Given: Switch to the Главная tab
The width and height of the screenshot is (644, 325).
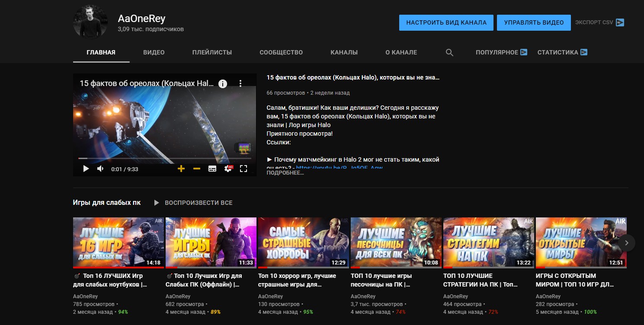Looking at the screenshot, I should [x=101, y=52].
